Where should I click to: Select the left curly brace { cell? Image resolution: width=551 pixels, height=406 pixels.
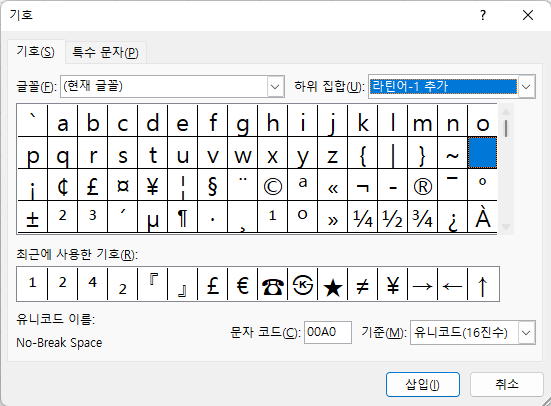362,153
